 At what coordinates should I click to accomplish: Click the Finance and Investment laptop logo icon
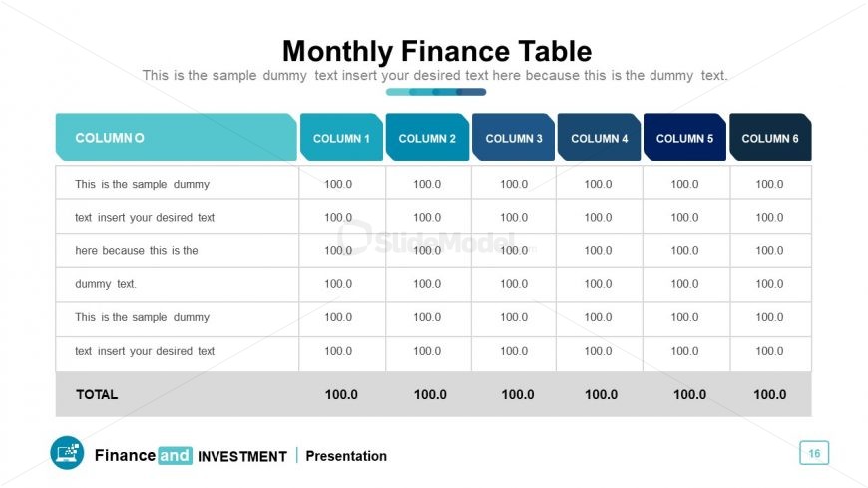(x=67, y=452)
